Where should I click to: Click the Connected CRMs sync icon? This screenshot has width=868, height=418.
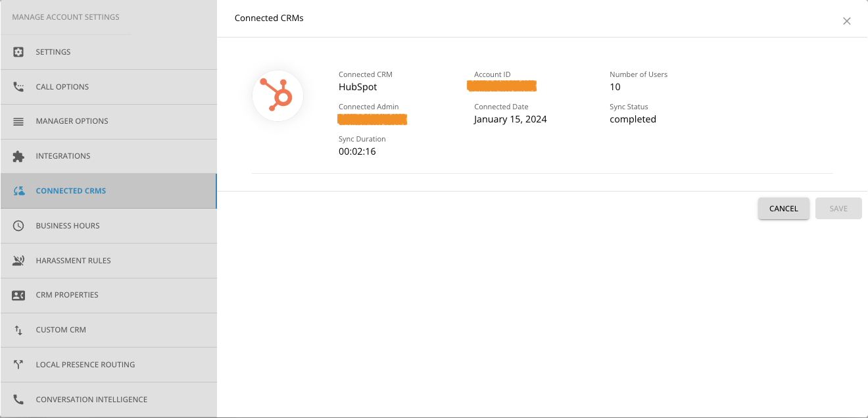tap(18, 191)
